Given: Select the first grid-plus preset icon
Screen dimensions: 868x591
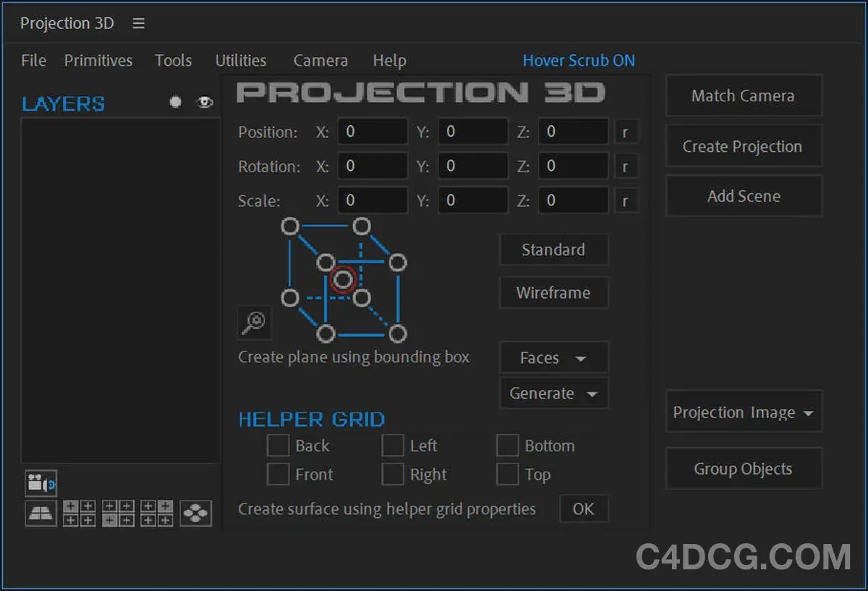Looking at the screenshot, I should point(79,514).
